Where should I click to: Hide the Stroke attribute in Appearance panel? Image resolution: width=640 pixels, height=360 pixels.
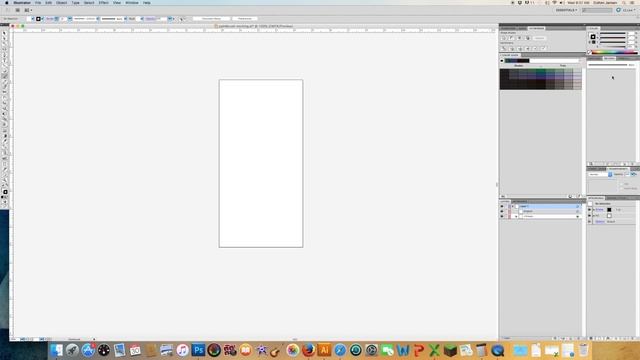589,209
